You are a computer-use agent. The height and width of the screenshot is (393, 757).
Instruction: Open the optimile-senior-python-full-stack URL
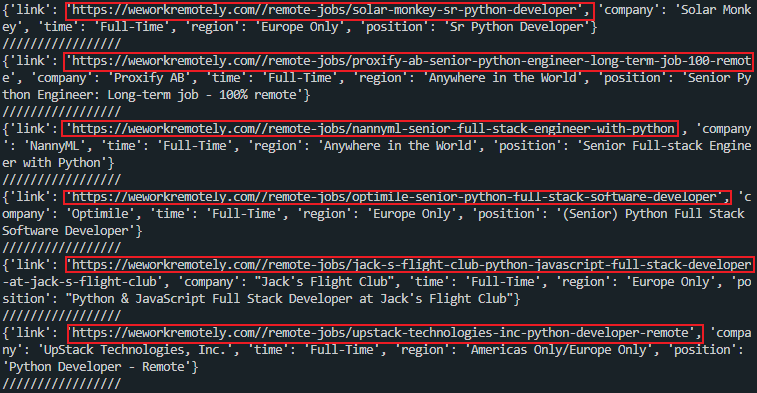pyautogui.click(x=397, y=197)
